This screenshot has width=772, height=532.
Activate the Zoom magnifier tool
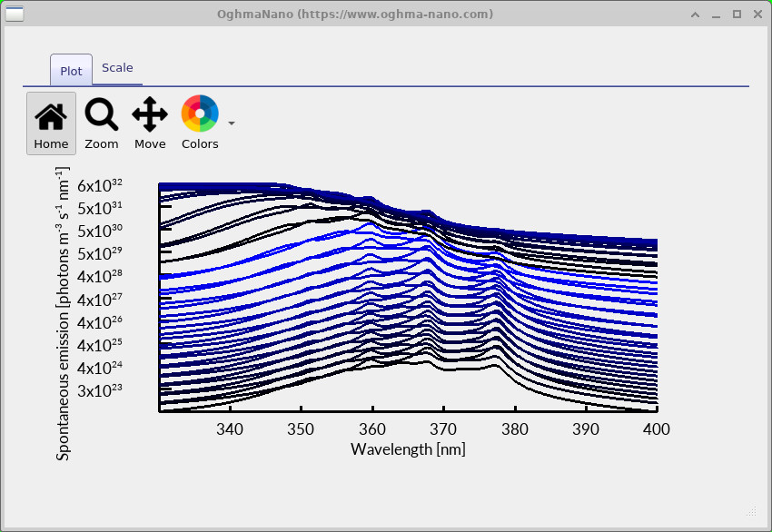point(102,123)
